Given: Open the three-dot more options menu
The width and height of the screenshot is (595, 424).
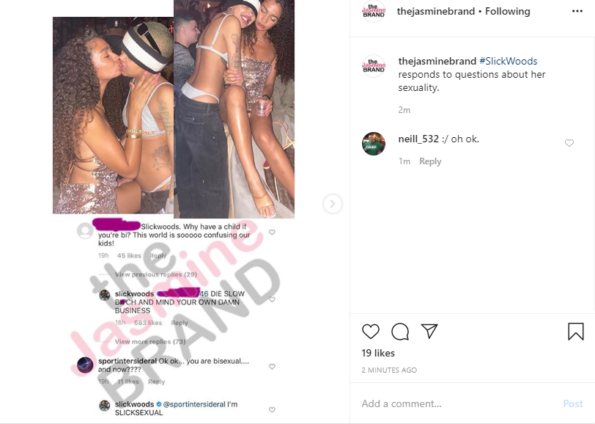Looking at the screenshot, I should point(577,11).
